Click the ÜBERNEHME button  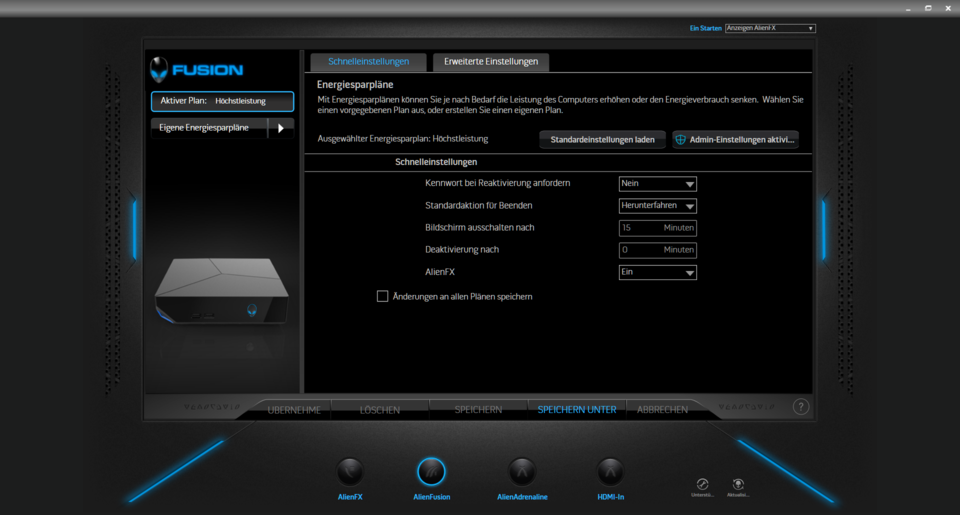[294, 410]
